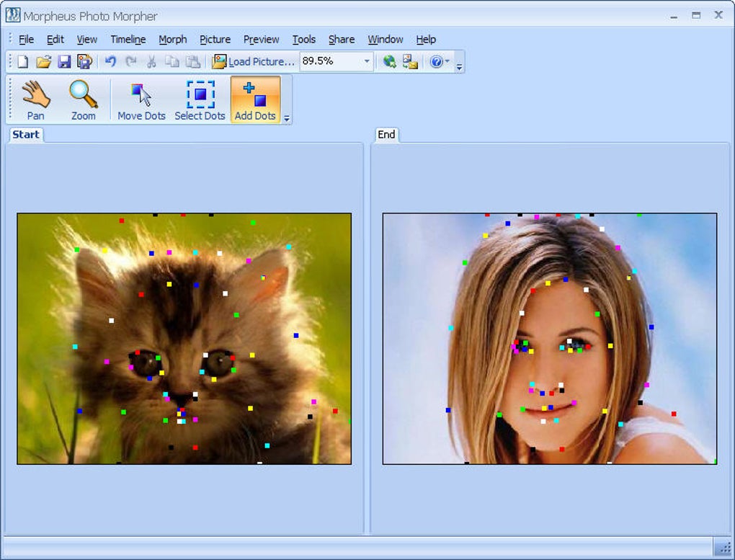The image size is (735, 560).
Task: Toggle the Add Dots tool
Action: (x=256, y=100)
